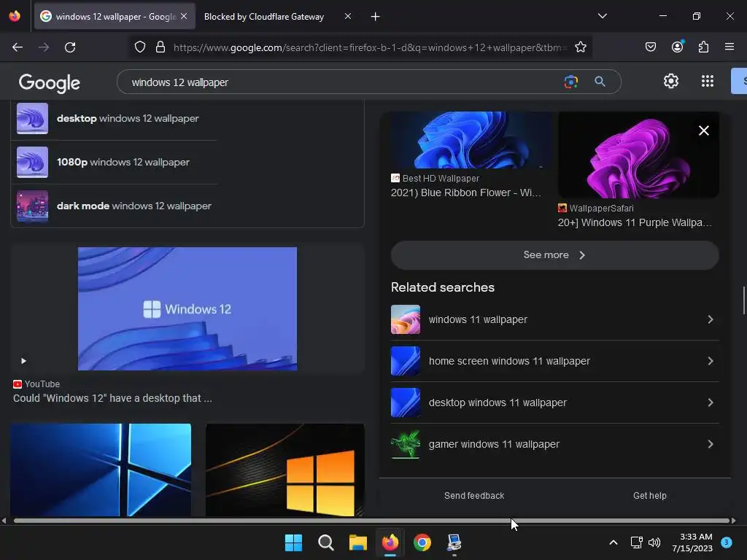Open the 20+] Windows 11 Purple Wallpaper link
The image size is (747, 560).
click(635, 223)
